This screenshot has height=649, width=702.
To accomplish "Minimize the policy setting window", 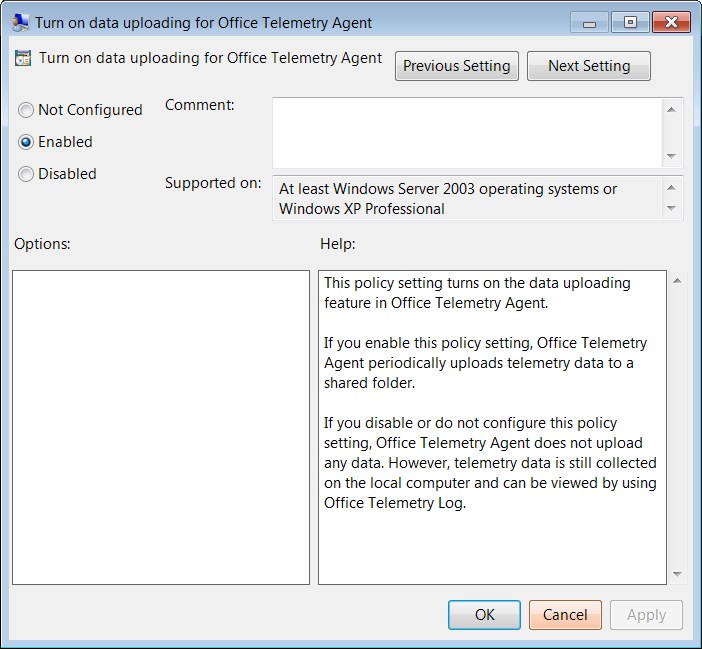I will point(589,22).
